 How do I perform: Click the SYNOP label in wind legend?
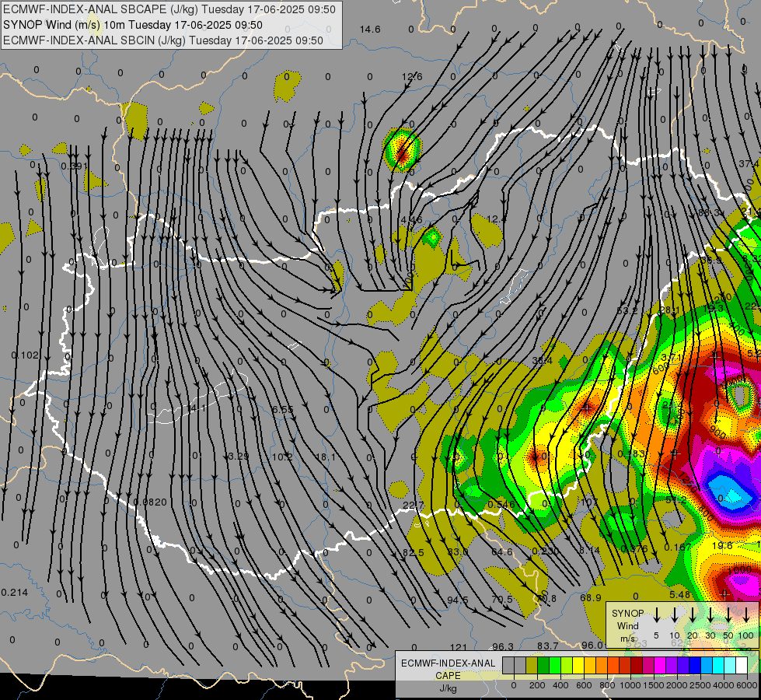tap(627, 614)
